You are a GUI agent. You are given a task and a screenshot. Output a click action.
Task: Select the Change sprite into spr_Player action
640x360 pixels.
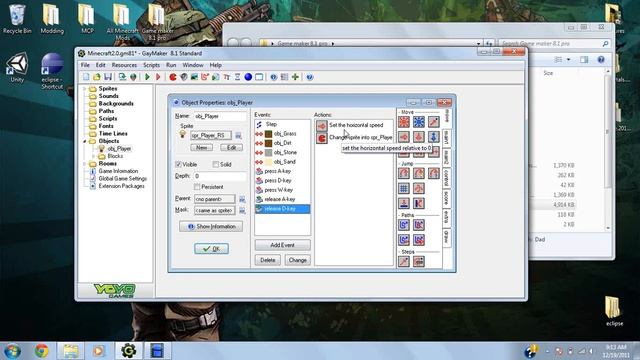[x=354, y=138]
